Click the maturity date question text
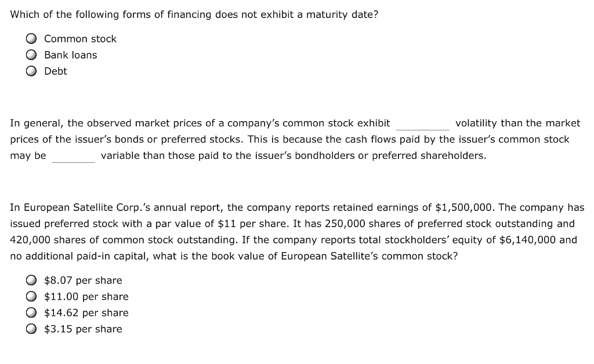The width and height of the screenshot is (594, 364). pyautogui.click(x=194, y=14)
